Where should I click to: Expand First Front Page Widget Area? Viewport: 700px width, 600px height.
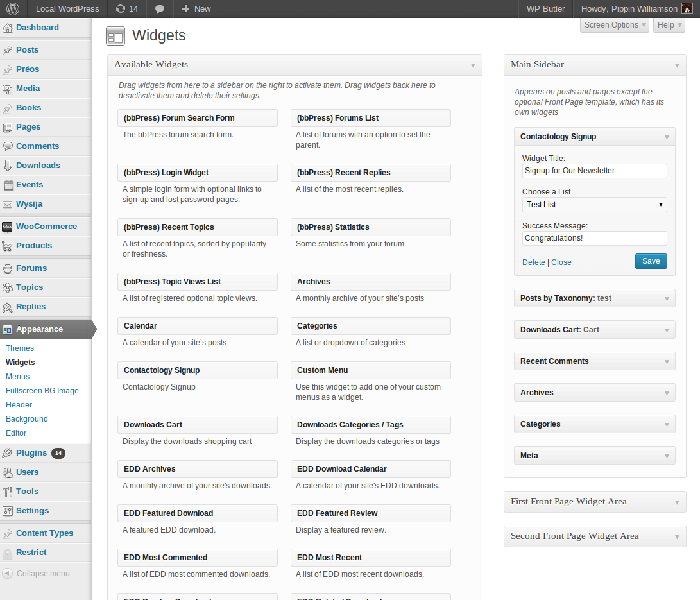[x=678, y=502]
